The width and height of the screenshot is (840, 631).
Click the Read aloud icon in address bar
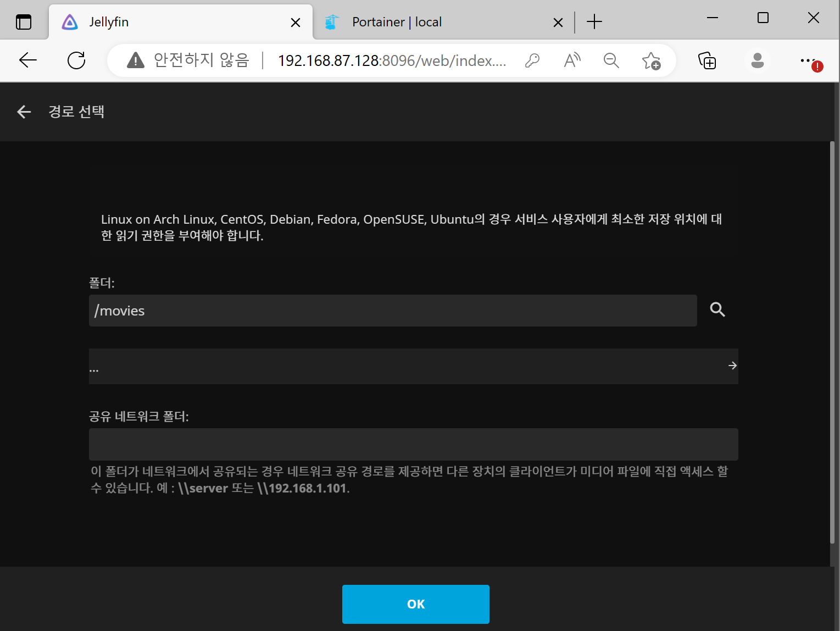point(571,60)
